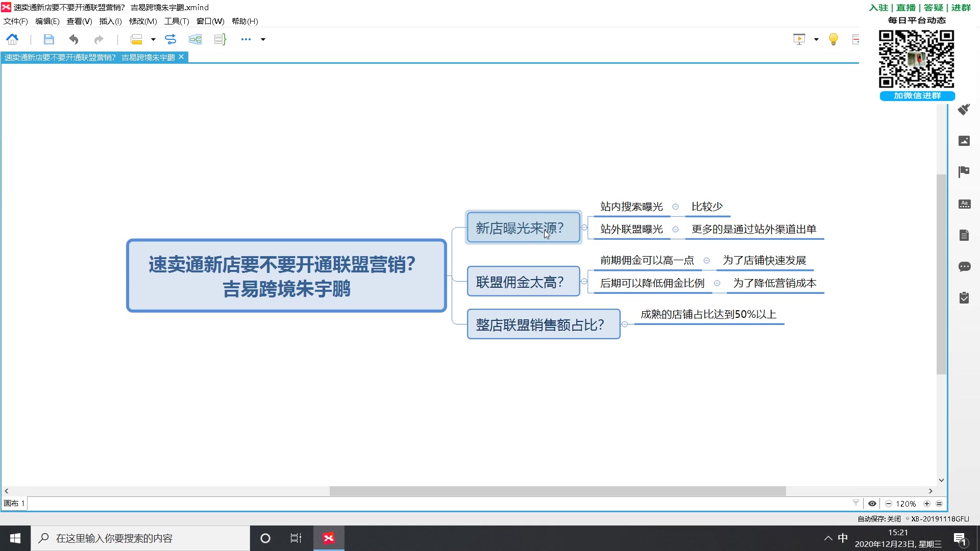Add a relationship with the curved arrow icon
Screen dimensions: 980x551
coord(170,39)
